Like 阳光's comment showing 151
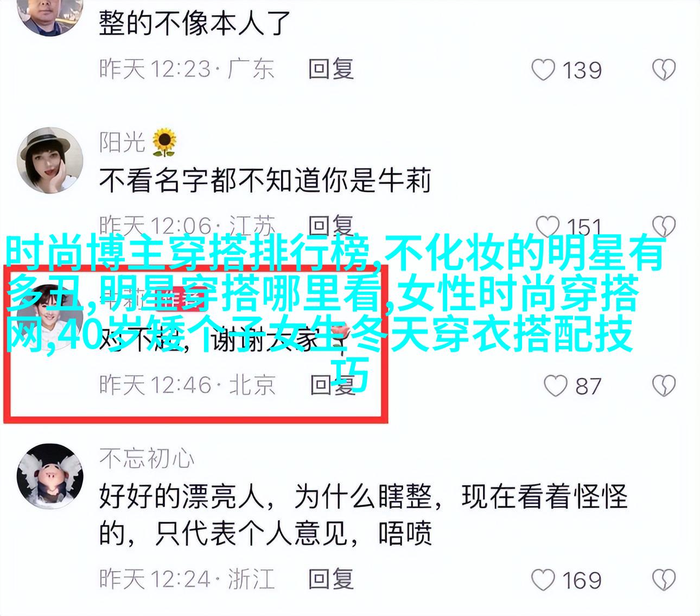 coord(547,227)
